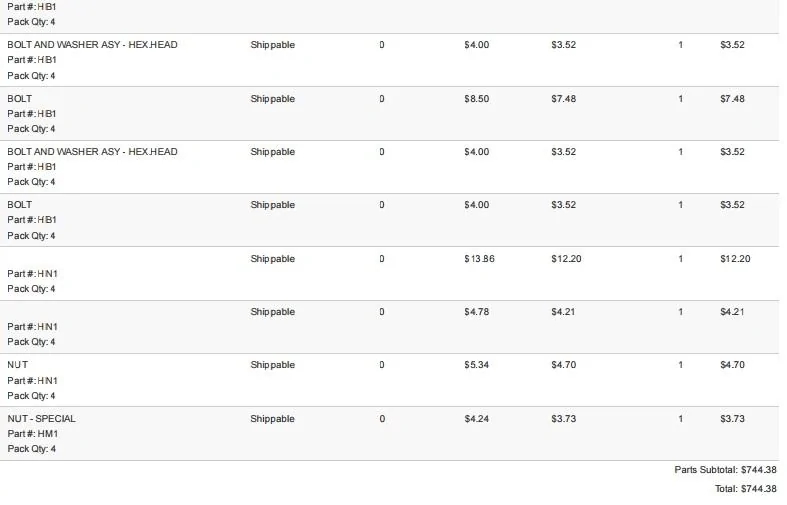Select the $4.78 list price cell
Image resolution: width=787 pixels, height=505 pixels.
(x=476, y=312)
